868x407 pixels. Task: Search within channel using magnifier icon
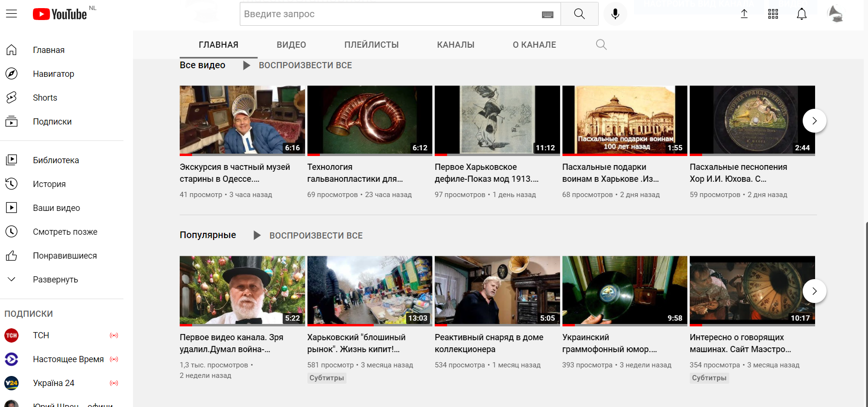(601, 45)
